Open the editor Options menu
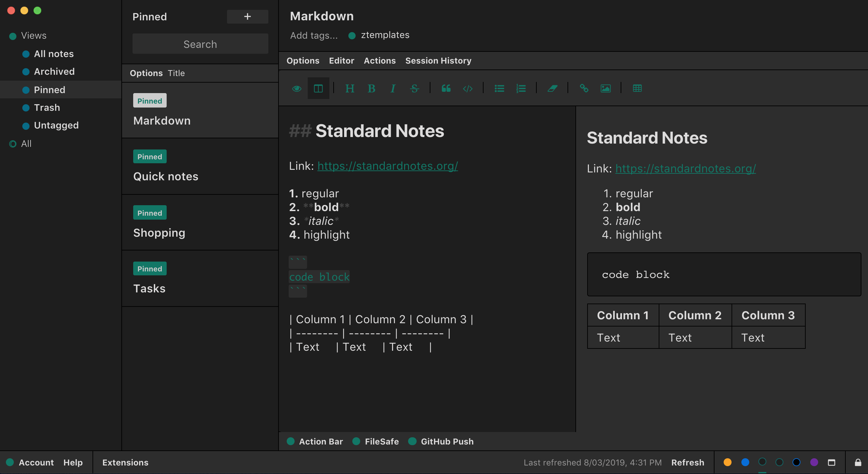 (x=302, y=61)
